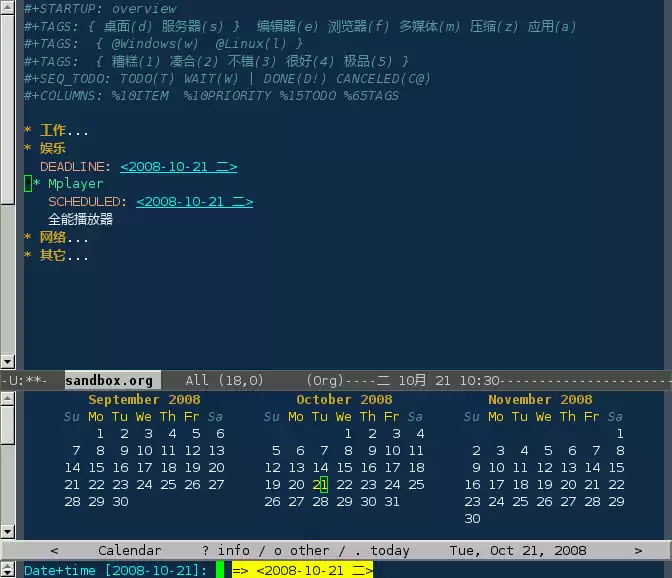Click the org buffer scrollbar up arrow
The height and width of the screenshot is (578, 672).
click(x=8, y=6)
